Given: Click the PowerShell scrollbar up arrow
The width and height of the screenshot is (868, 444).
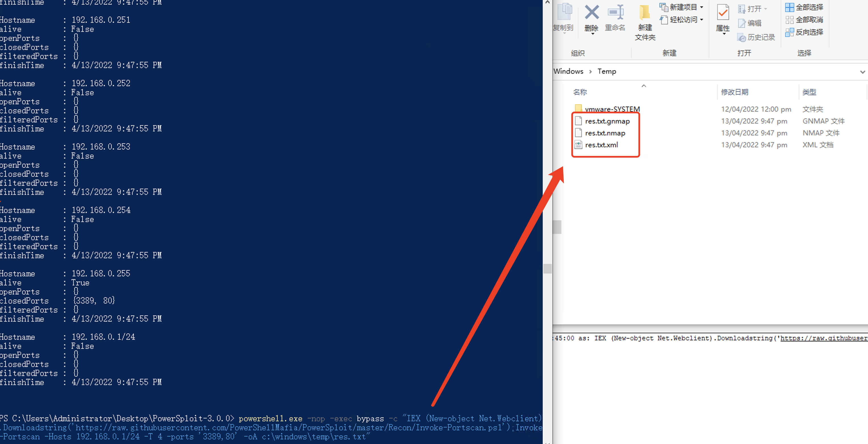Looking at the screenshot, I should 547,2.
